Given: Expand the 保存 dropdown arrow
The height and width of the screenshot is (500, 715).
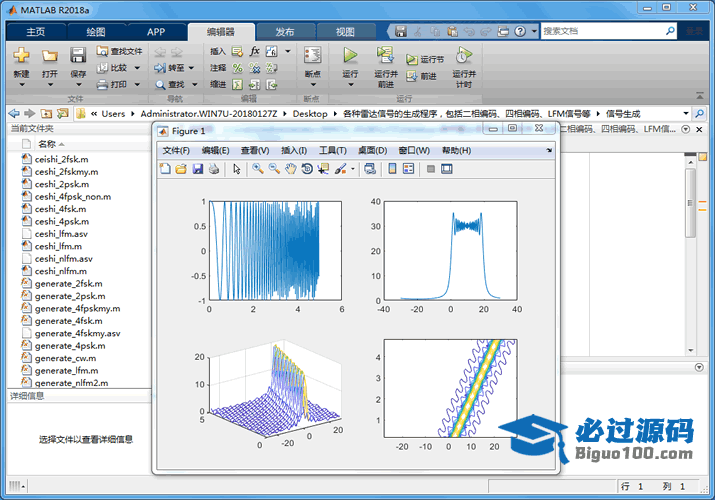Looking at the screenshot, I should click(78, 84).
